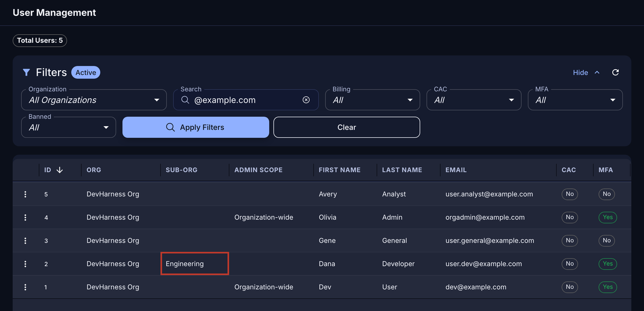The image size is (644, 311).
Task: Click DevHarness Org in Avery's row
Action: [x=113, y=194]
